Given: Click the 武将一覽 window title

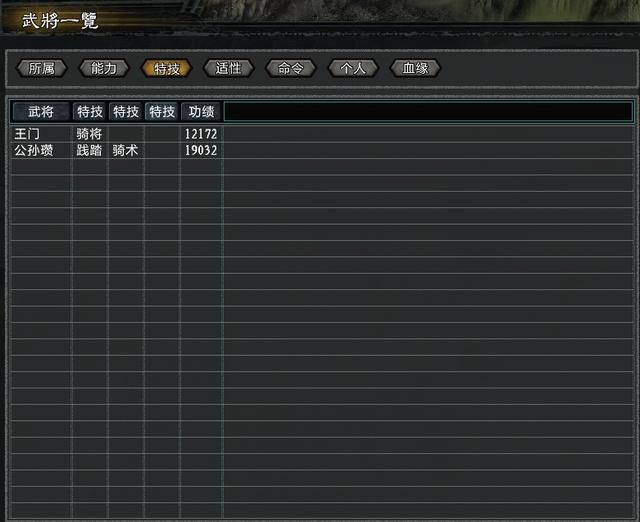Looking at the screenshot, I should click(60, 20).
